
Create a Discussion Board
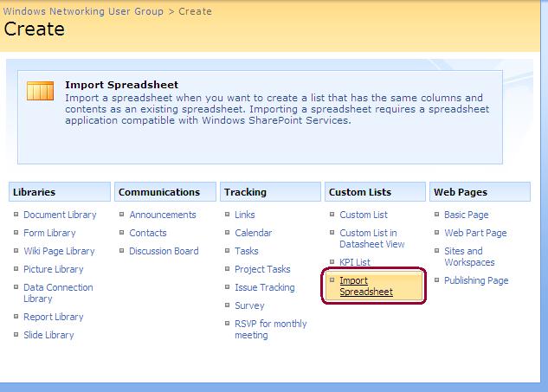[164, 251]
